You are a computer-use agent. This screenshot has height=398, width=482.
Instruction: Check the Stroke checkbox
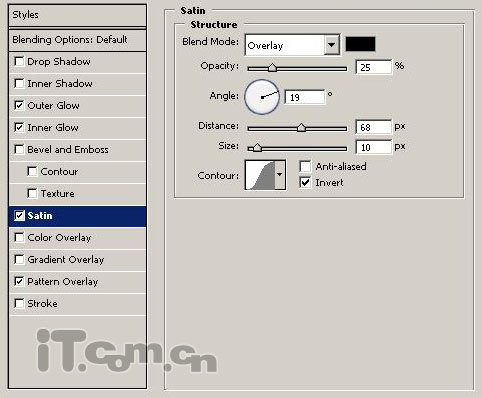[x=19, y=303]
